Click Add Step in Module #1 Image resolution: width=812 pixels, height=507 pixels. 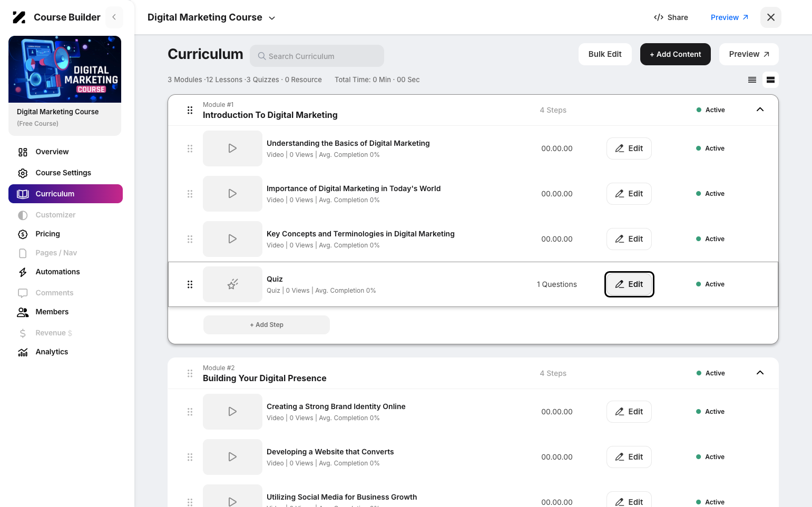pos(267,325)
